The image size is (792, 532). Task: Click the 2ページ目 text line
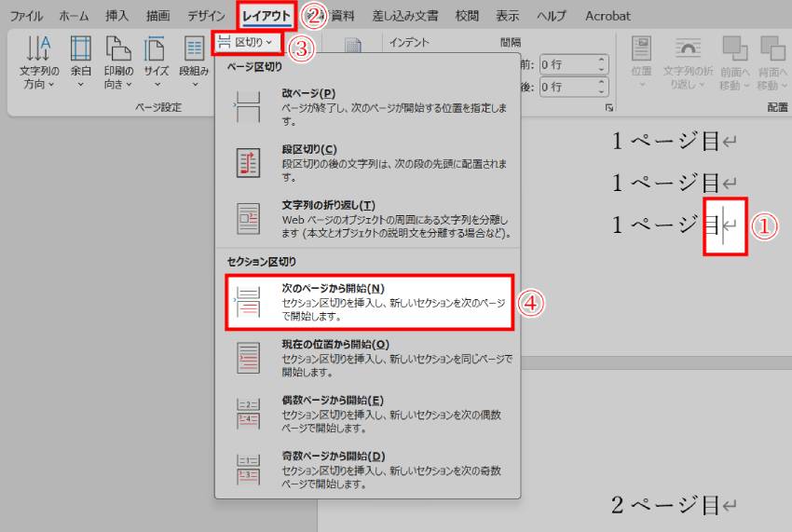pyautogui.click(x=674, y=505)
